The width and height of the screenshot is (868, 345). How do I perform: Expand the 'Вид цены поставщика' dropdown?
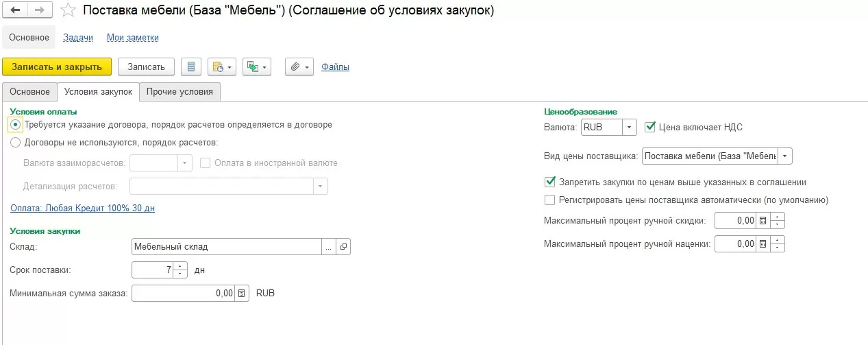point(785,156)
